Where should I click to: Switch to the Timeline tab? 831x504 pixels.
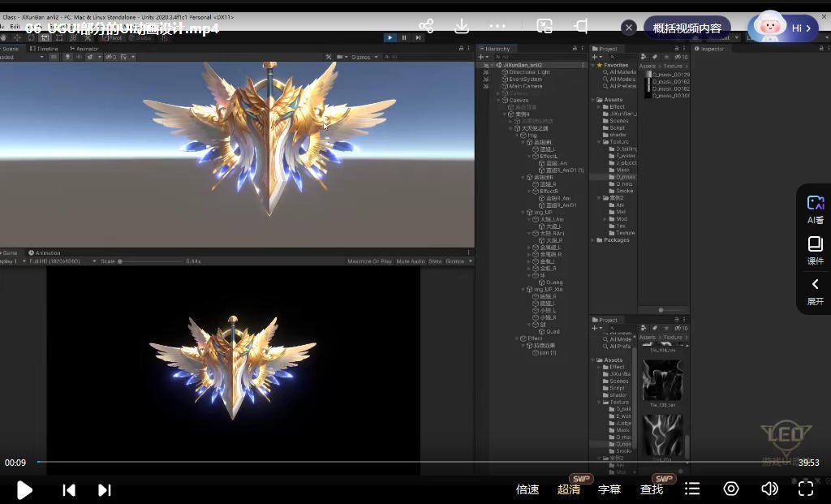45,49
